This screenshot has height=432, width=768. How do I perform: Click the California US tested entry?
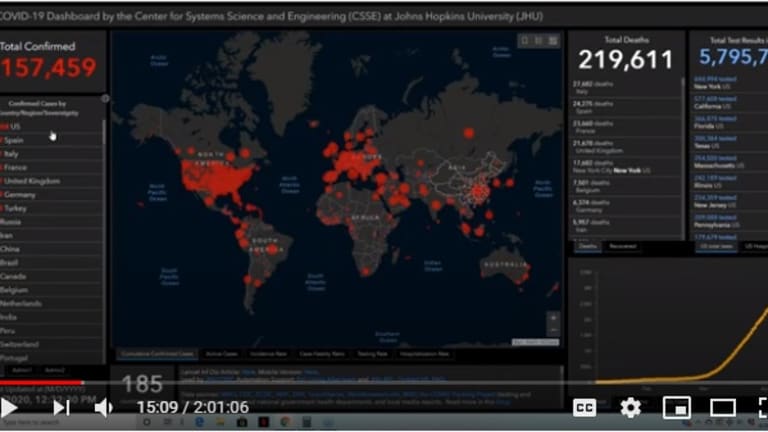[x=730, y=102]
